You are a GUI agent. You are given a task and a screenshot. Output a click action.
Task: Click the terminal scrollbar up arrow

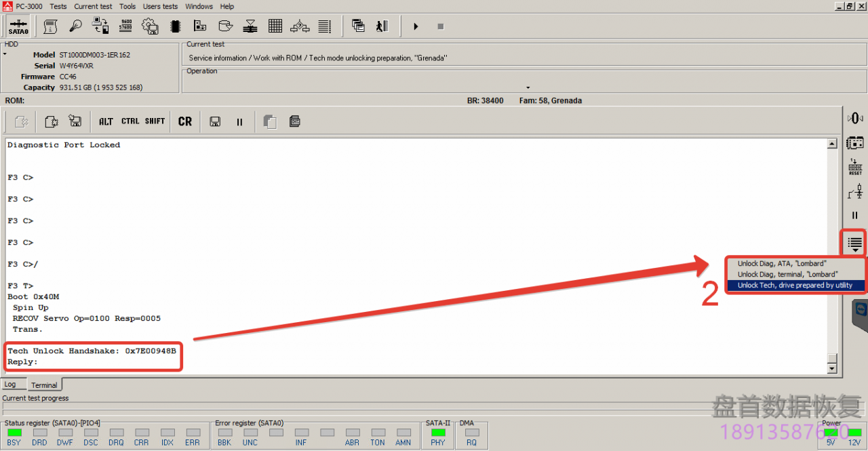pyautogui.click(x=832, y=144)
